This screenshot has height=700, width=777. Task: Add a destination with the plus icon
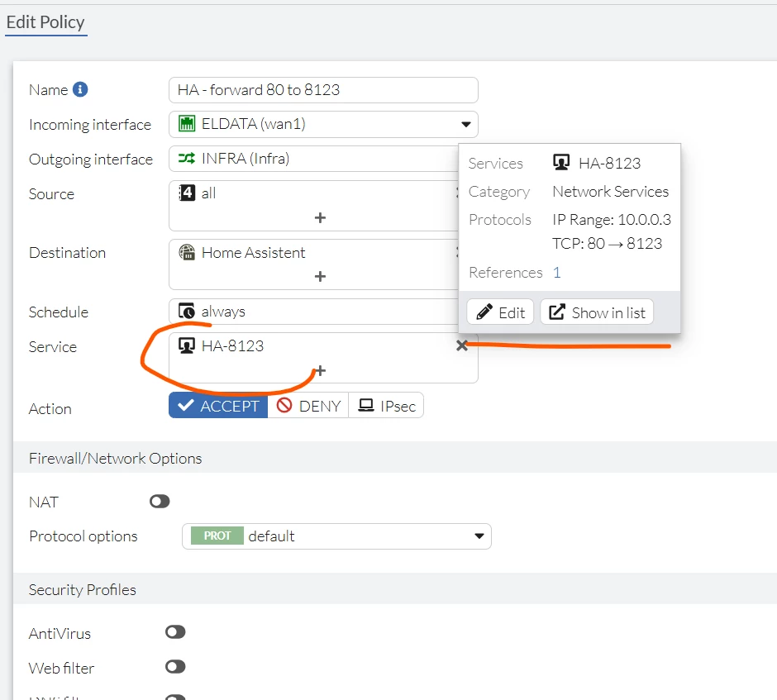[x=320, y=276]
